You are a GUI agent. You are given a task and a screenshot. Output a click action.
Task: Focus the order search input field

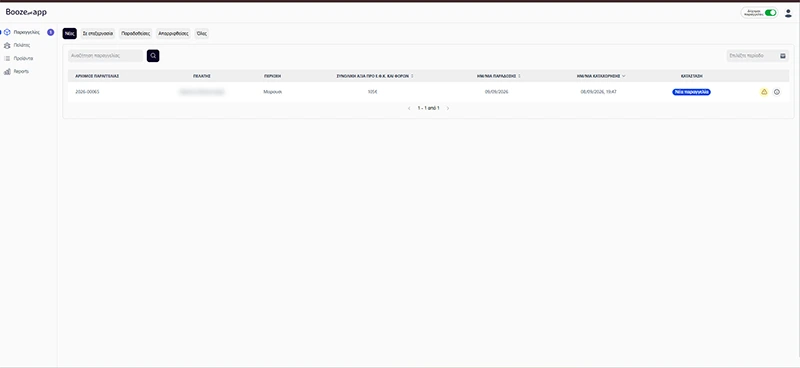(106, 56)
